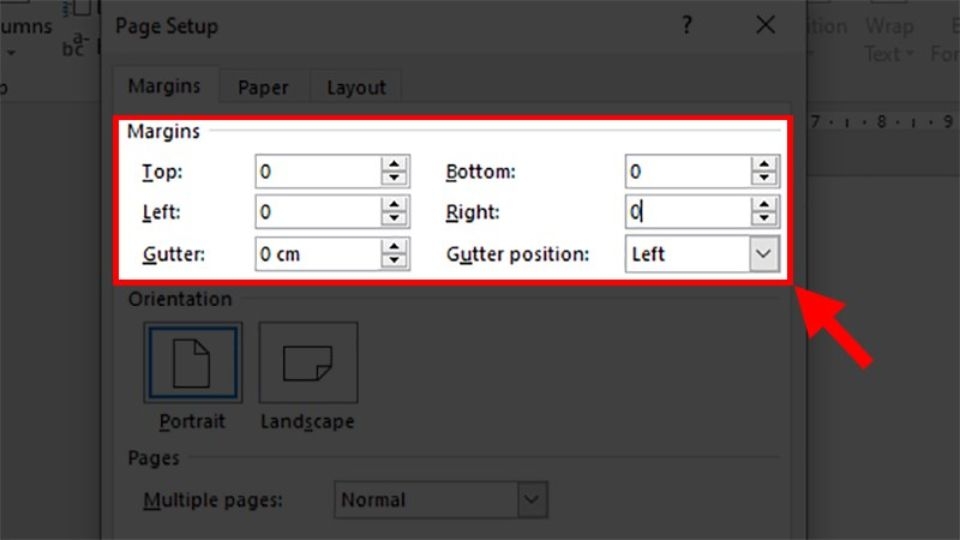Increase Right margin with up arrow
Viewport: 960px width, 540px height.
[765, 204]
